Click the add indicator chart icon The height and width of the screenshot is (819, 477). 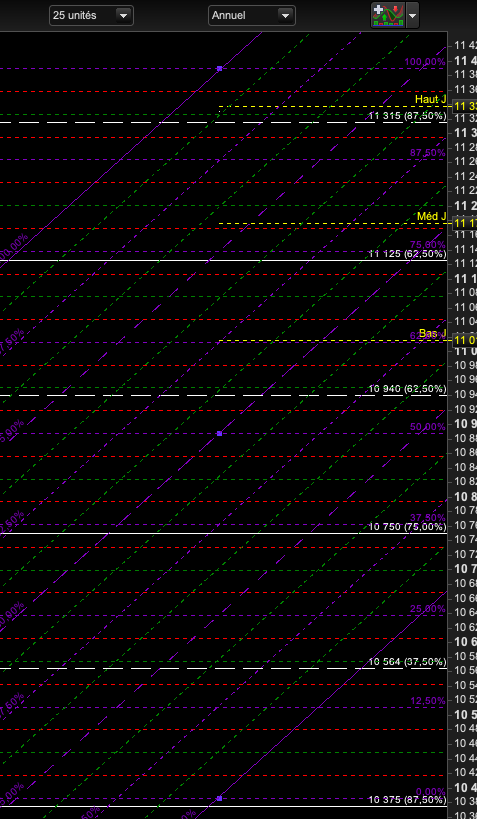point(388,15)
